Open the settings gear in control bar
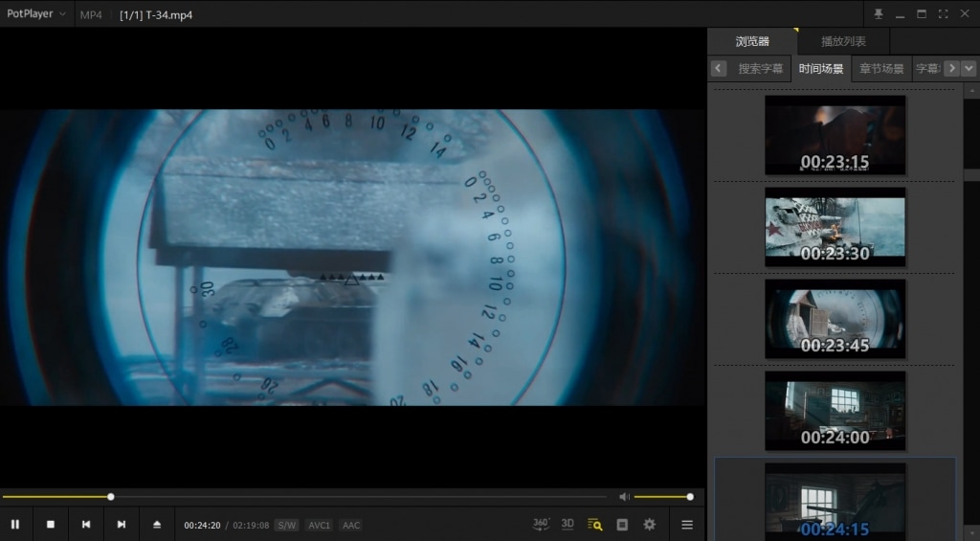The width and height of the screenshot is (980, 541). [650, 525]
